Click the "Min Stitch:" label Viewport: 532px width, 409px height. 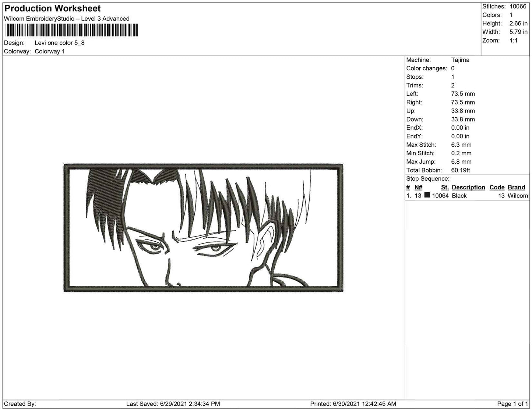[420, 153]
